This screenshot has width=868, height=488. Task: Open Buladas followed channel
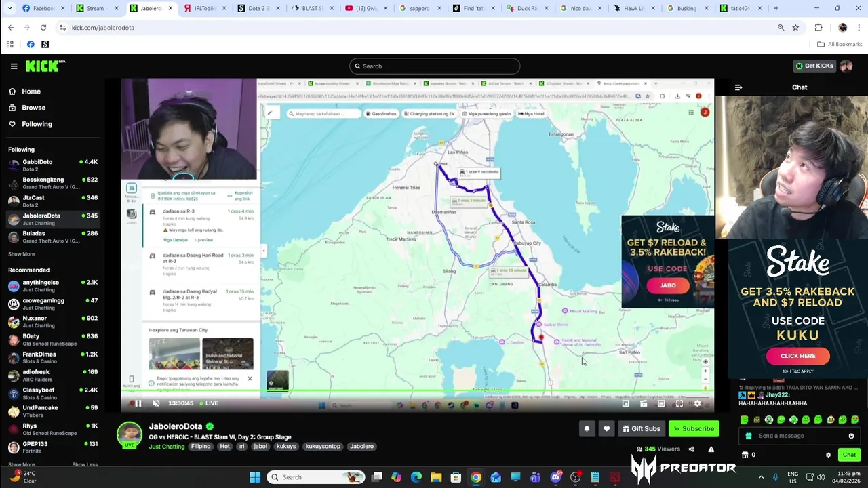click(53, 237)
